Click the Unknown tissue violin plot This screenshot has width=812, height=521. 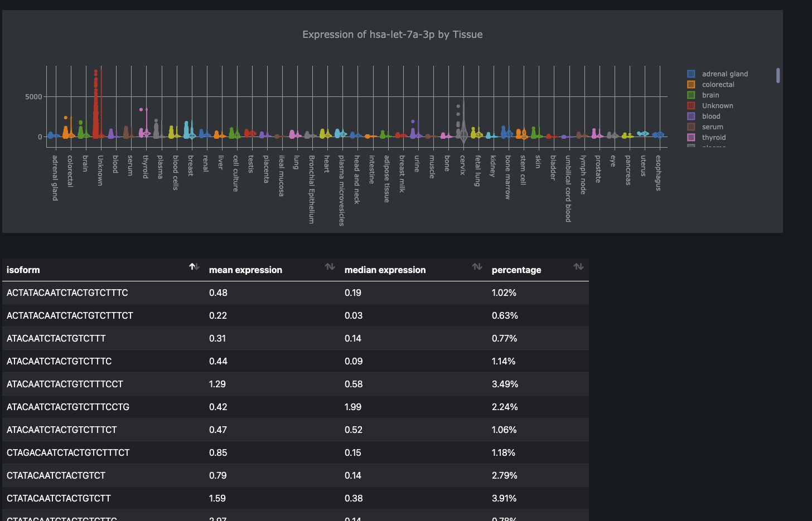(x=97, y=104)
